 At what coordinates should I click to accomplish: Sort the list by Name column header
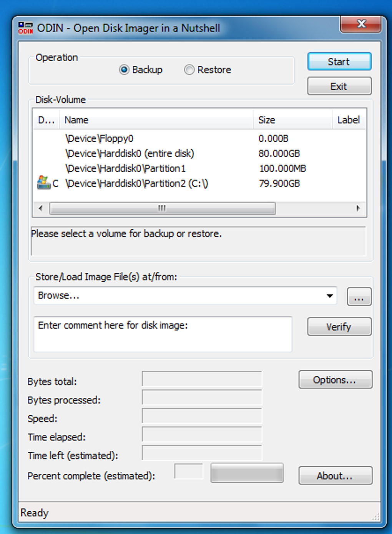(156, 120)
